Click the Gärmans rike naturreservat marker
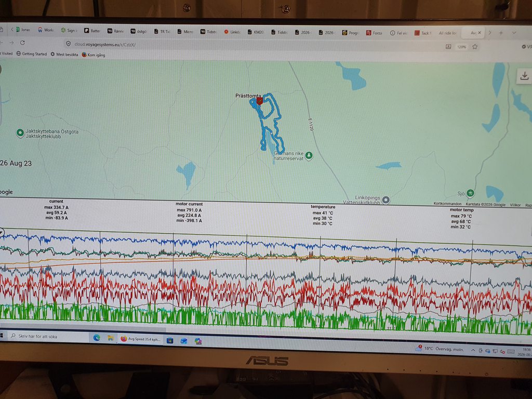The width and height of the screenshot is (532, 399). coord(309,155)
